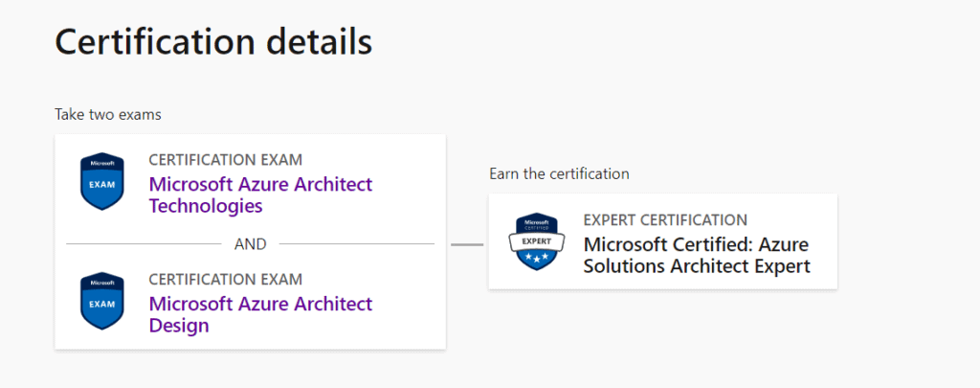
Task: Select the Azure Solutions Architect Expert title
Action: [697, 255]
